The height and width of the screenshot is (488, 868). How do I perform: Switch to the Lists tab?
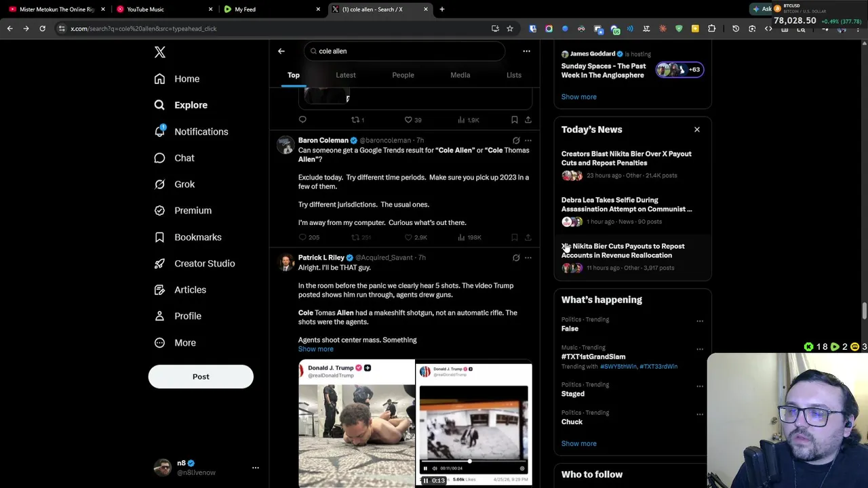(514, 75)
